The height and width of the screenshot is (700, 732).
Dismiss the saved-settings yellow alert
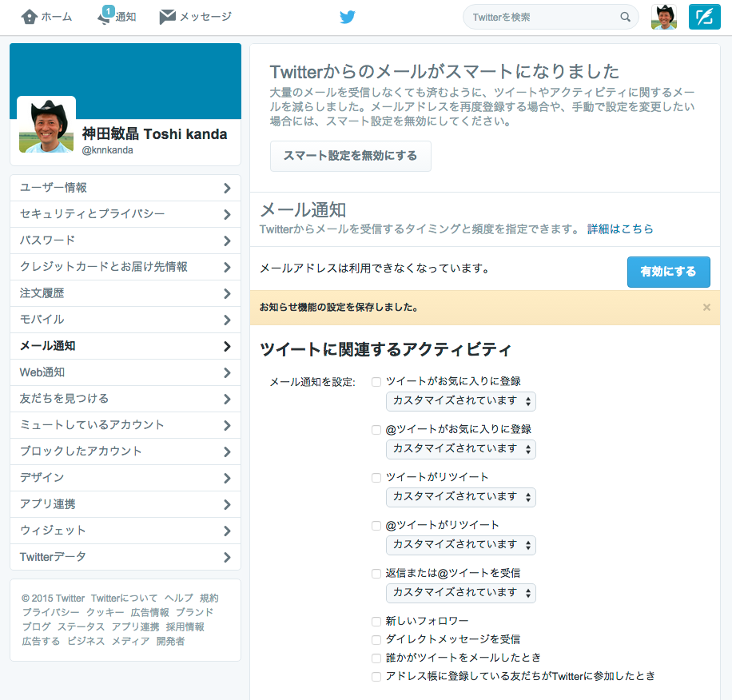[706, 307]
